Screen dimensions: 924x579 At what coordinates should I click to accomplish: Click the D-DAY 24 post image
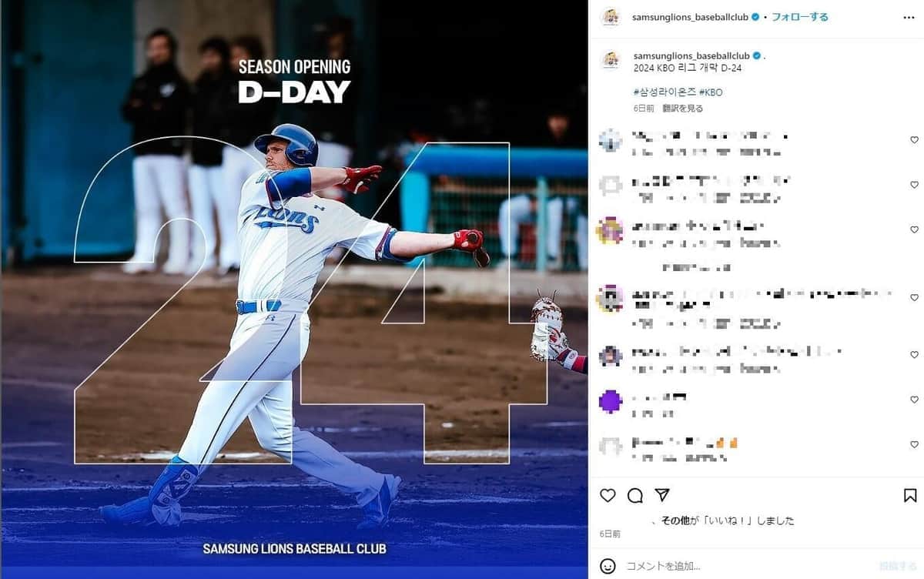coord(294,289)
